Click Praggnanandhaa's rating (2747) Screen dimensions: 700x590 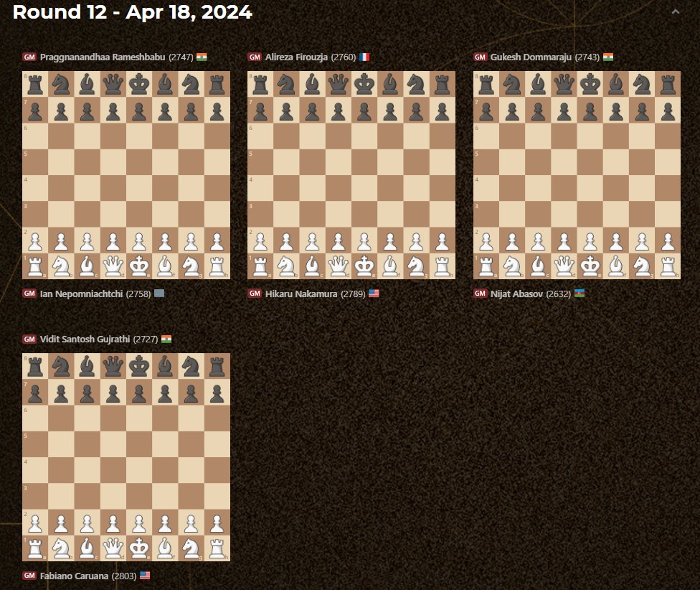[181, 57]
